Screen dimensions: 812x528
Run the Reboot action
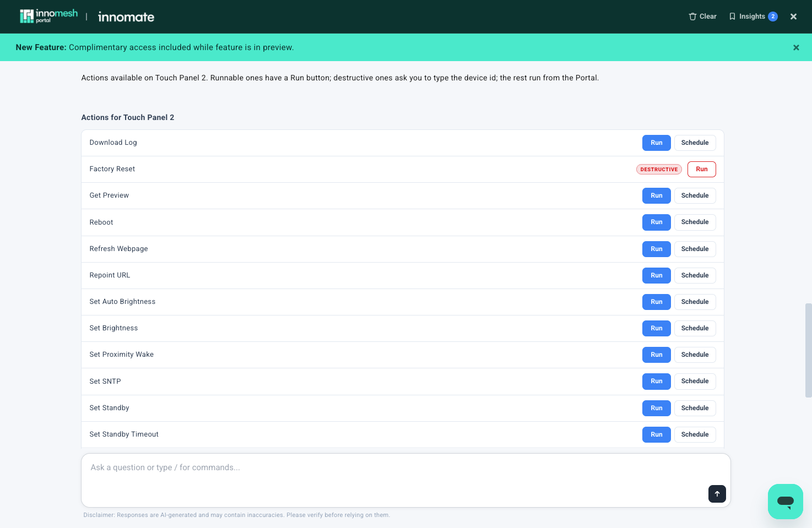point(657,222)
